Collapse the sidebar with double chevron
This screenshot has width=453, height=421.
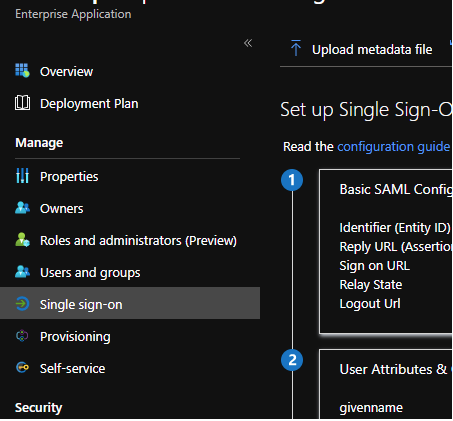click(x=248, y=43)
